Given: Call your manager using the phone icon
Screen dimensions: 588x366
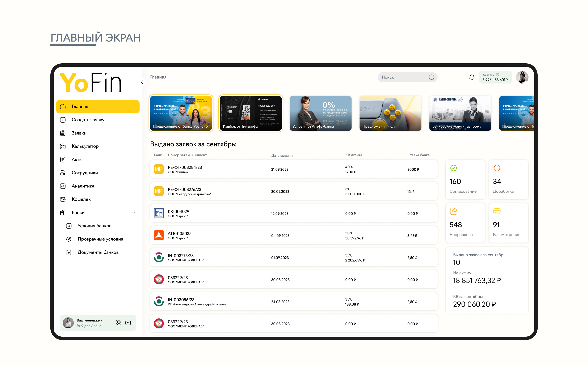Looking at the screenshot, I should pos(118,323).
